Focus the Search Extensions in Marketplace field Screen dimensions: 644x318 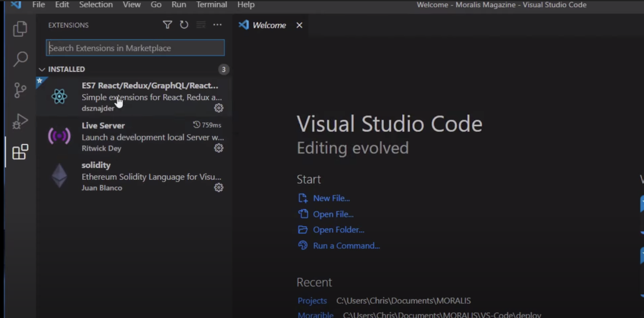pyautogui.click(x=135, y=48)
